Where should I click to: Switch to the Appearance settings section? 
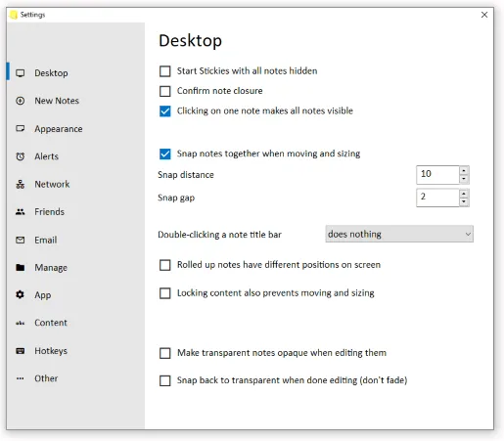pos(59,129)
